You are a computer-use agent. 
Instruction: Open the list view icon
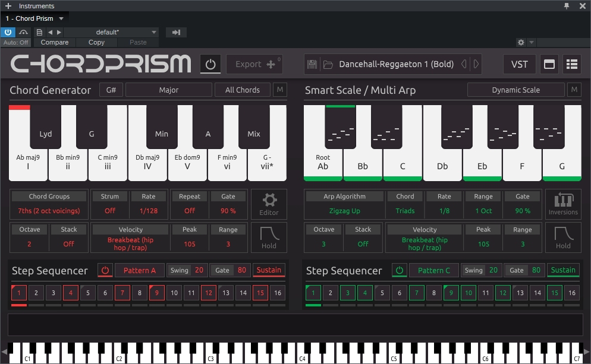point(572,64)
